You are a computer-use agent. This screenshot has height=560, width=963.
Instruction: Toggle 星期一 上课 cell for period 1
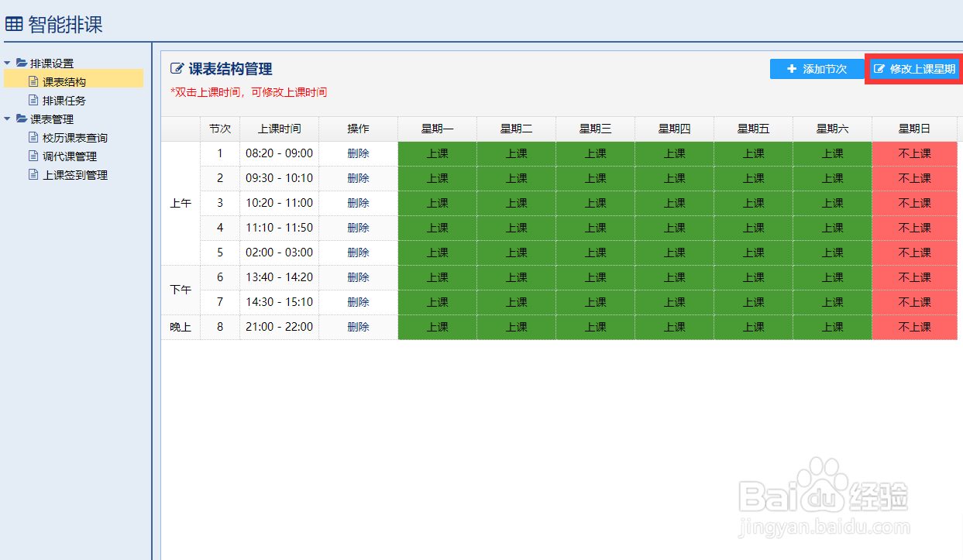point(438,153)
